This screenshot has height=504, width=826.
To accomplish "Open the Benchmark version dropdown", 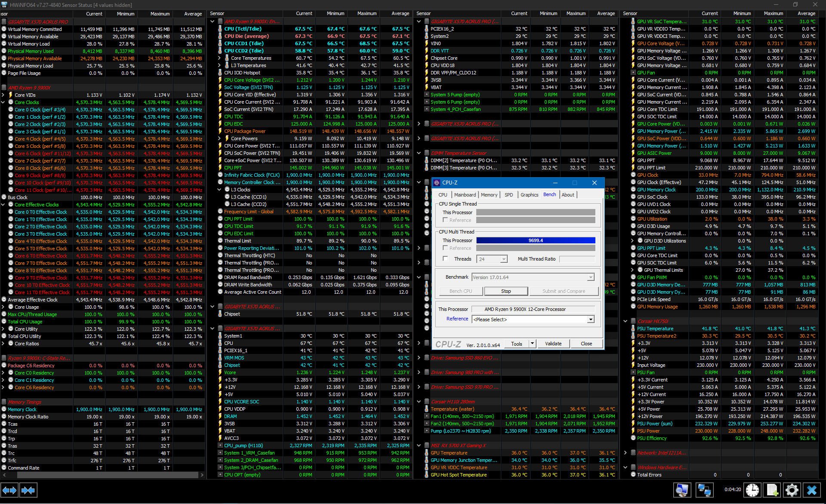I will (591, 277).
